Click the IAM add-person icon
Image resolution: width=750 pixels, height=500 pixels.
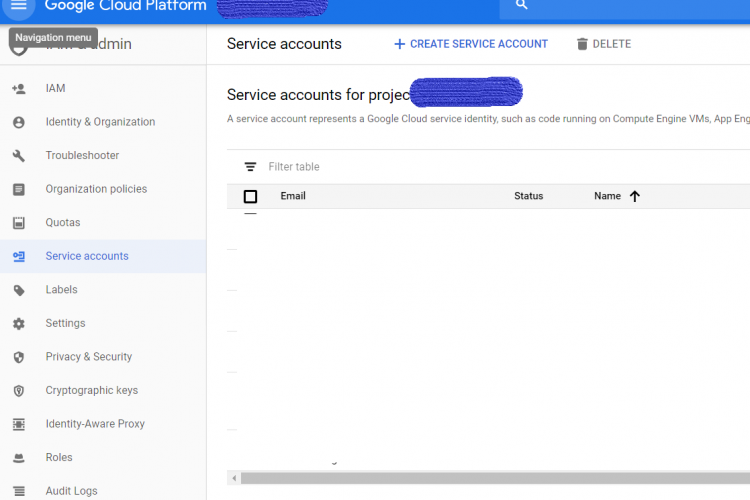pyautogui.click(x=19, y=89)
